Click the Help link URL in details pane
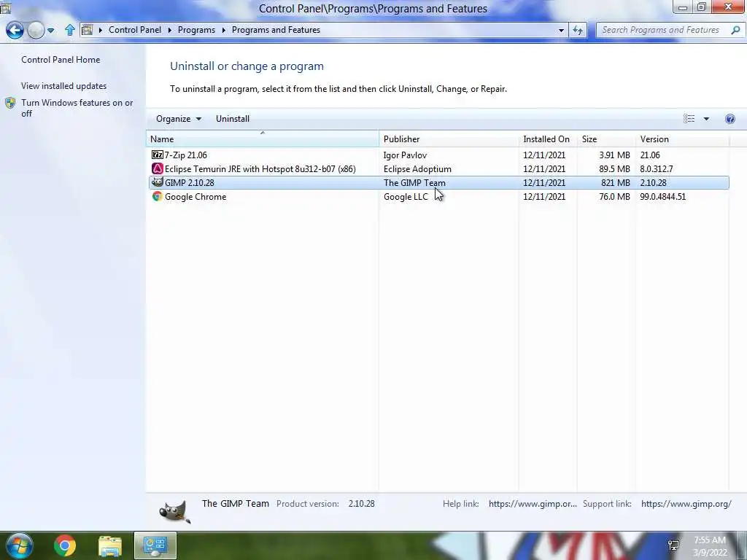Image resolution: width=747 pixels, height=560 pixels. (x=533, y=503)
